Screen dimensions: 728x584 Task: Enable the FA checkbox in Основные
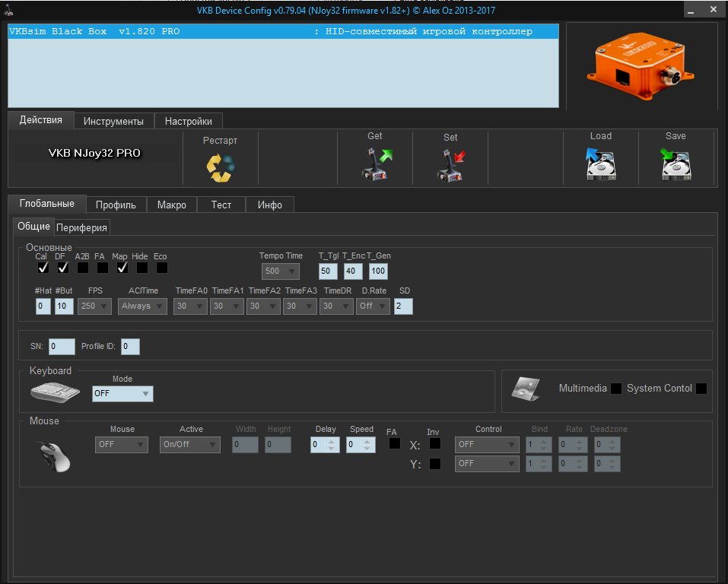click(102, 268)
